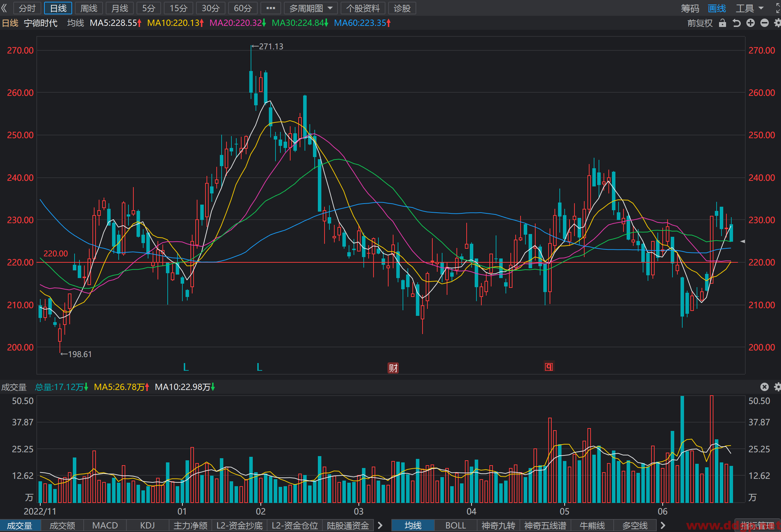Click the undo arrow icon in chart toolbar

(x=737, y=23)
